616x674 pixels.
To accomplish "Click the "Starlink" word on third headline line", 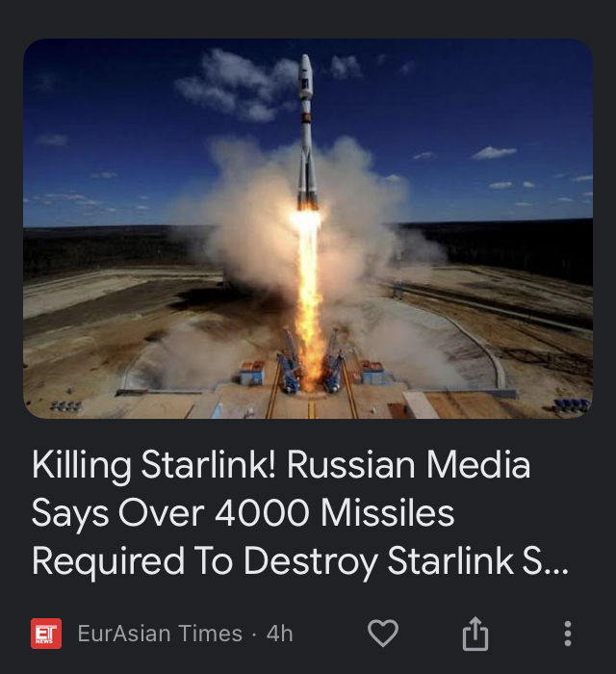I will (450, 561).
